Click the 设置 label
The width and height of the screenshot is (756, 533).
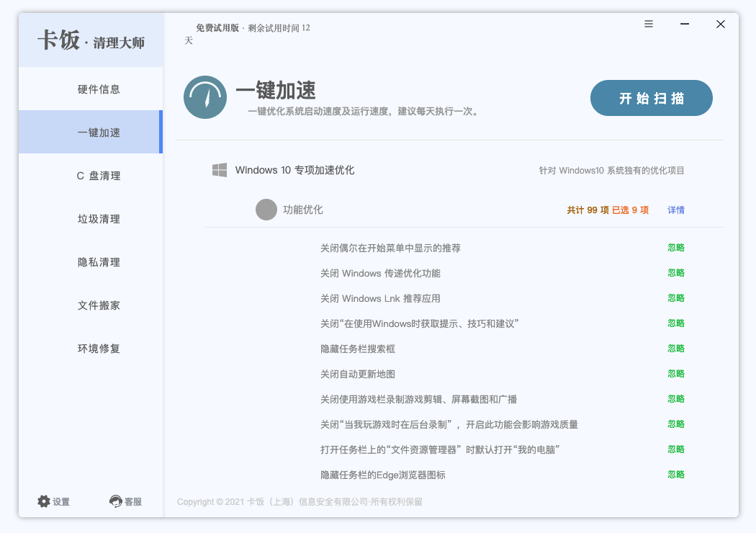[x=61, y=501]
